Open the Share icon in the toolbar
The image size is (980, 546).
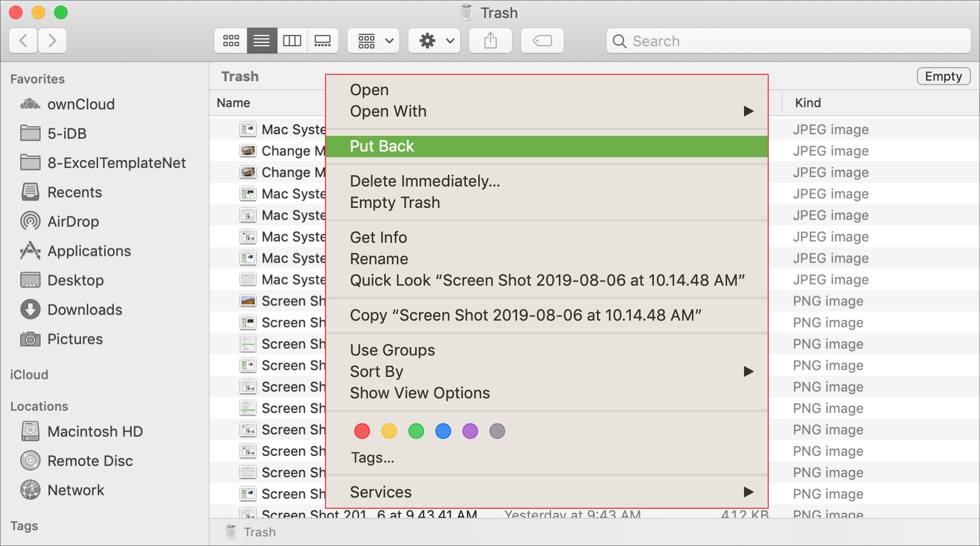(x=490, y=40)
